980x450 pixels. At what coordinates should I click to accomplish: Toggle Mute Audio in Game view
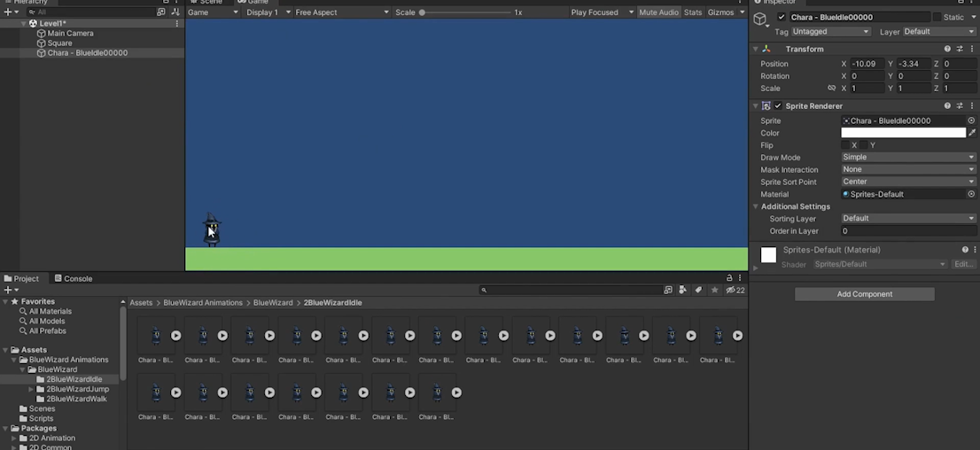tap(658, 12)
